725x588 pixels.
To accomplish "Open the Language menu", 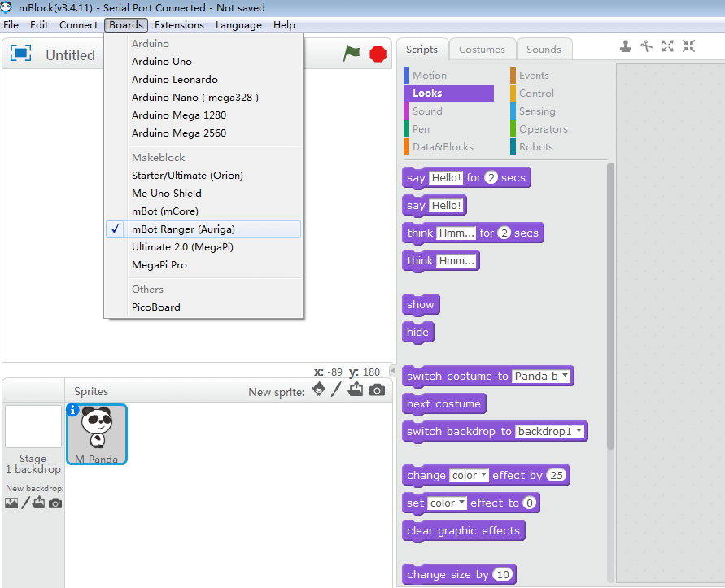I will [x=238, y=25].
